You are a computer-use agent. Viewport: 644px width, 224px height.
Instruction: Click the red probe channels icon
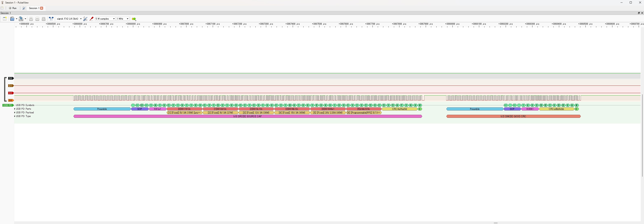[92, 19]
